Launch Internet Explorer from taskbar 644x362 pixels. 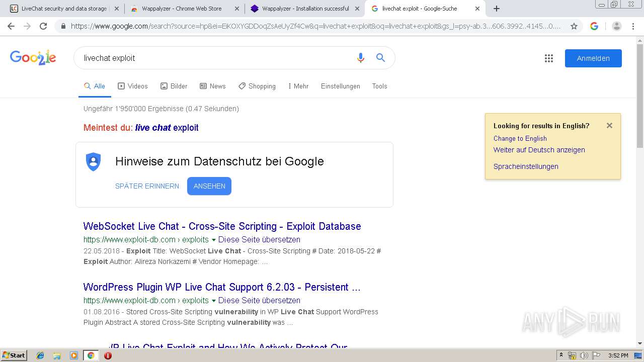point(40,355)
